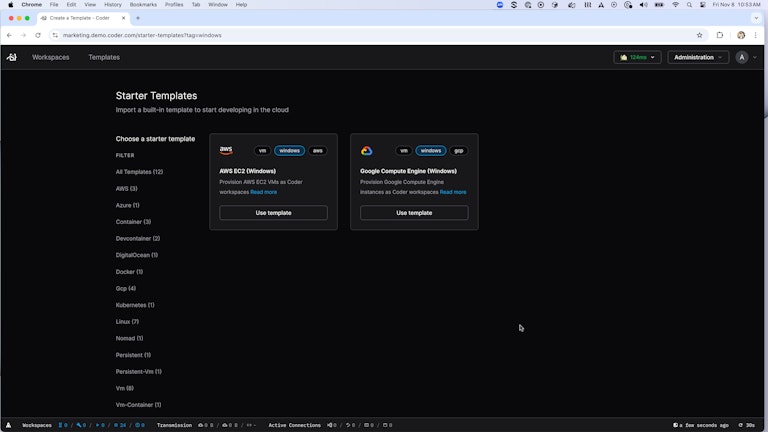The width and height of the screenshot is (768, 432).
Task: Open a new browser tab with plus icon
Action: (137, 18)
